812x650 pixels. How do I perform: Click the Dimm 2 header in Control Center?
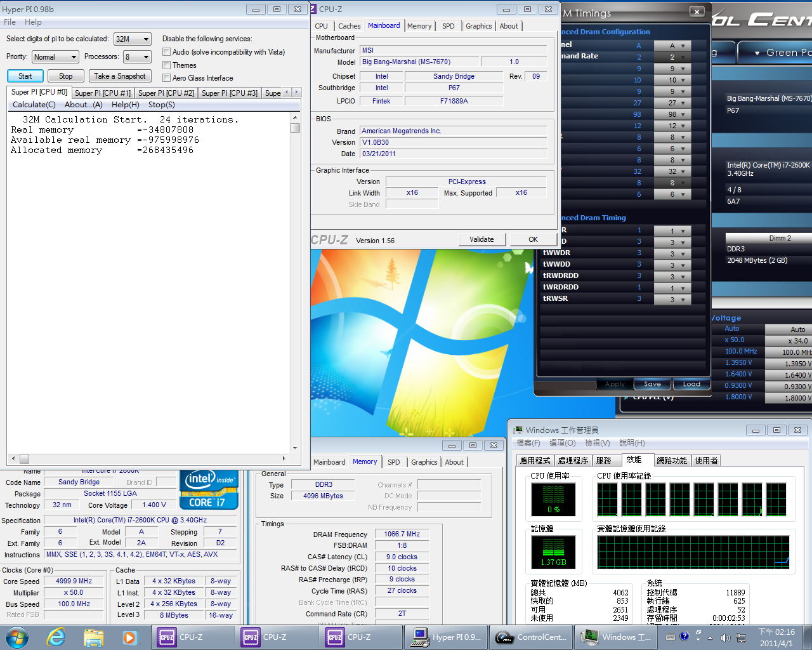769,238
